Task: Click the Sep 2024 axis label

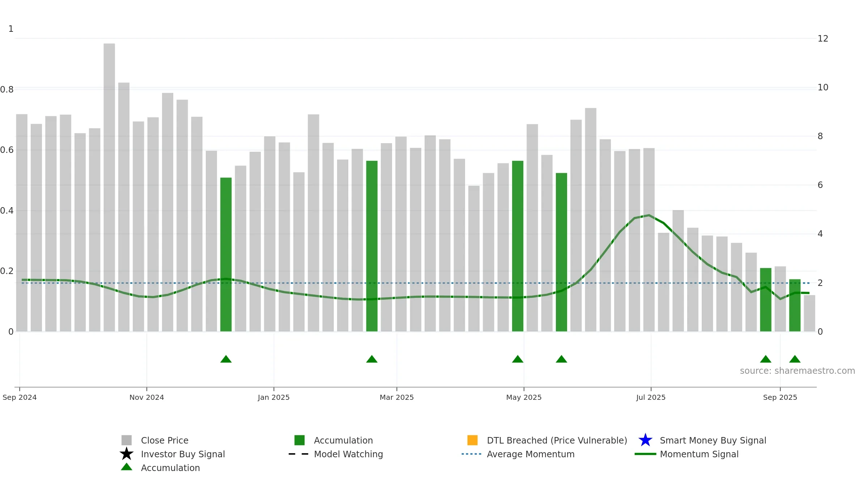Action: click(20, 398)
